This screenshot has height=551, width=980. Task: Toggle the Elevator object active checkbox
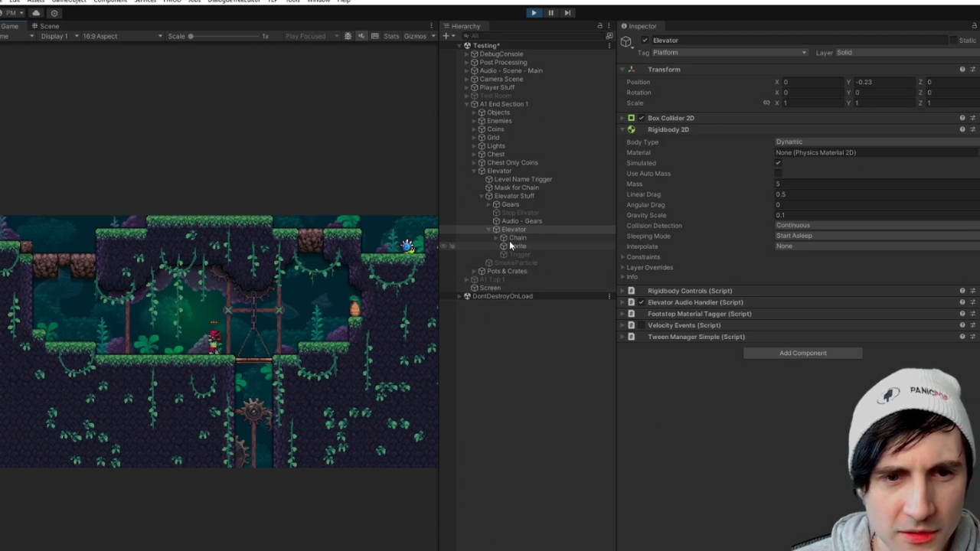[x=645, y=41]
